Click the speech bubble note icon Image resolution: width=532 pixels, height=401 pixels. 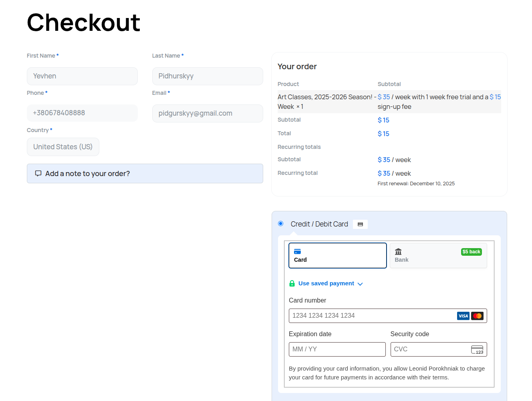(38, 173)
